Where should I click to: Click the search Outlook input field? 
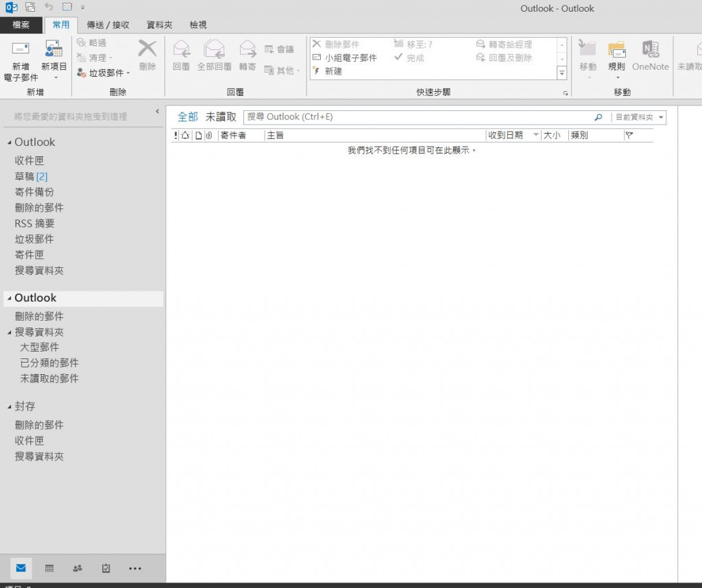pyautogui.click(x=419, y=117)
